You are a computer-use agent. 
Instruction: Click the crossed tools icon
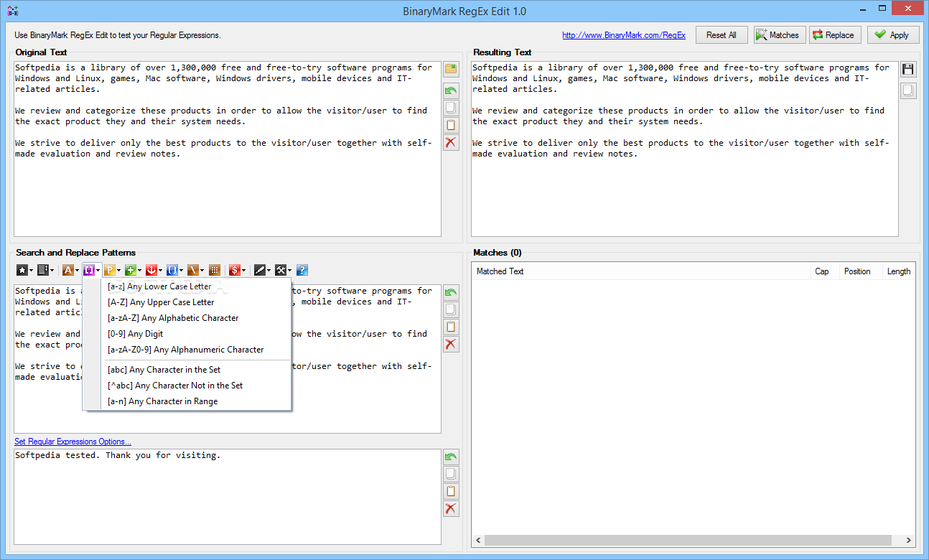pyautogui.click(x=281, y=270)
